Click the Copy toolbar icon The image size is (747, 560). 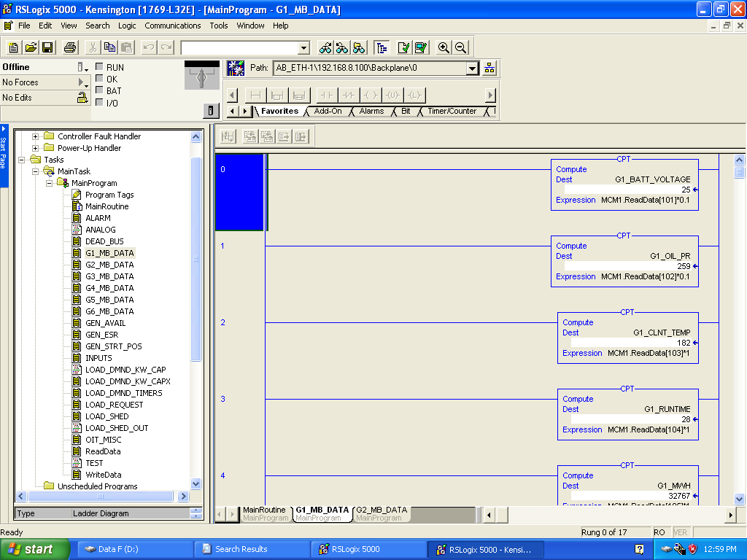point(109,47)
